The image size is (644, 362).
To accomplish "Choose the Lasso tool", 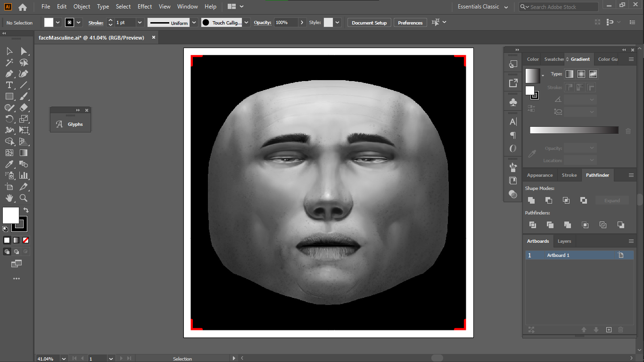I will point(24,62).
